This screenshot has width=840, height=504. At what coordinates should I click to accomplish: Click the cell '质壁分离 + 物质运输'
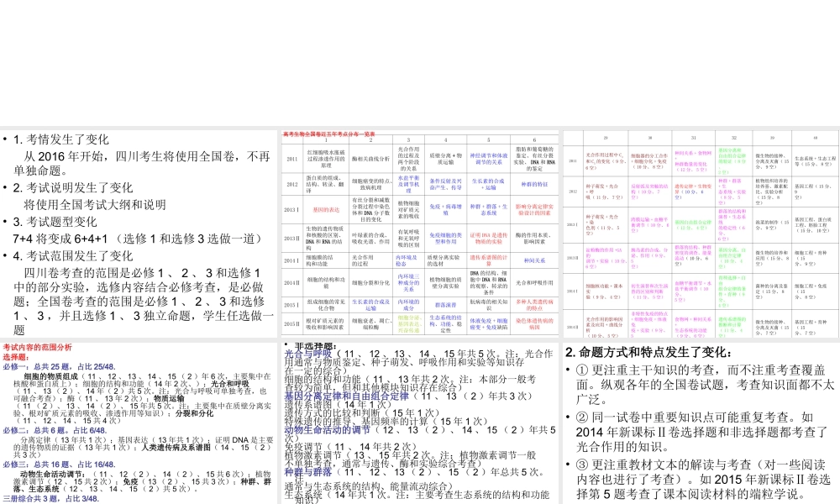click(446, 159)
